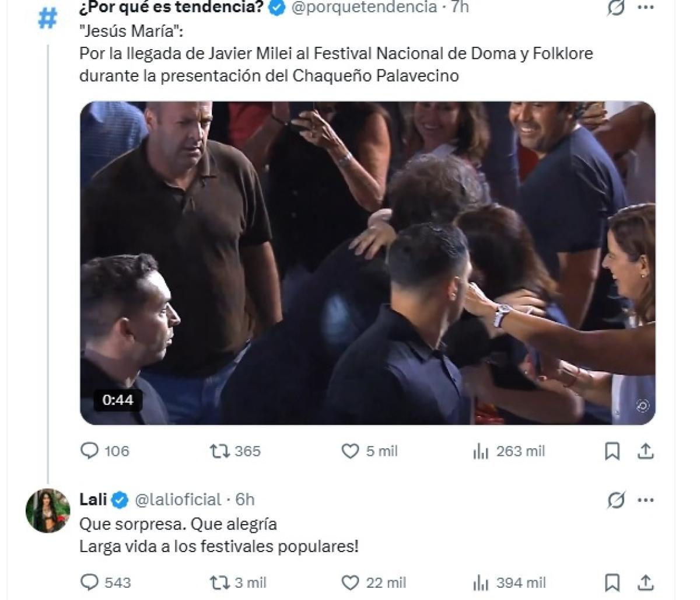Open Lali's profile picture

(48, 511)
